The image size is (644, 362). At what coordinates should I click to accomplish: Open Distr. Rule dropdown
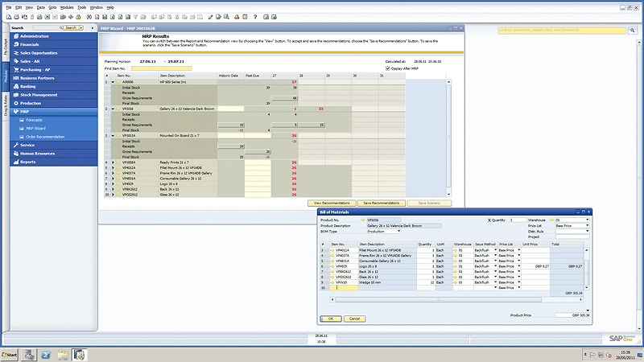point(588,232)
